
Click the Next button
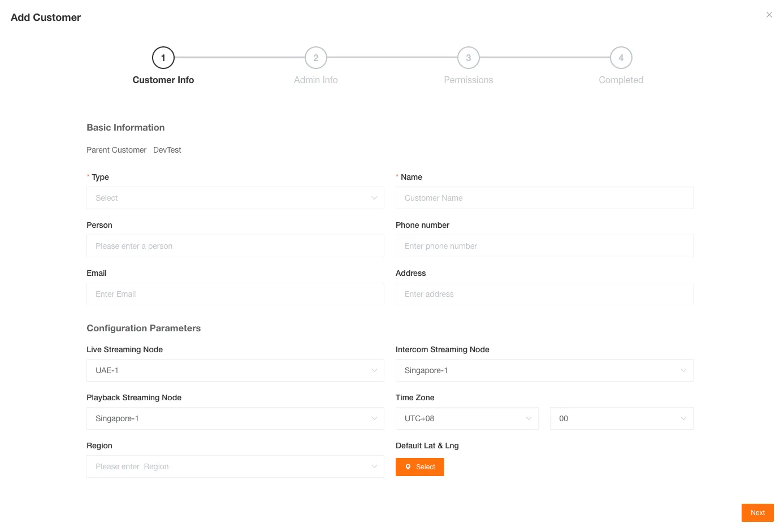757,513
